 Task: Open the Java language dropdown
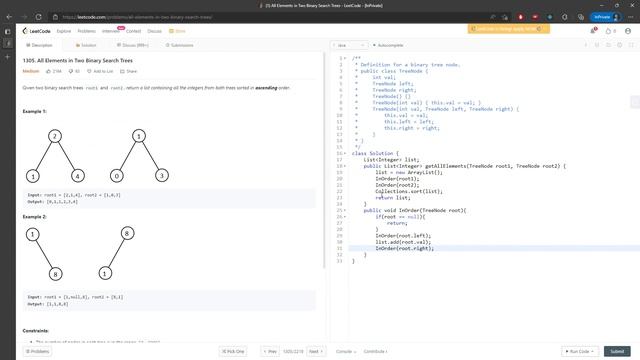[350, 45]
